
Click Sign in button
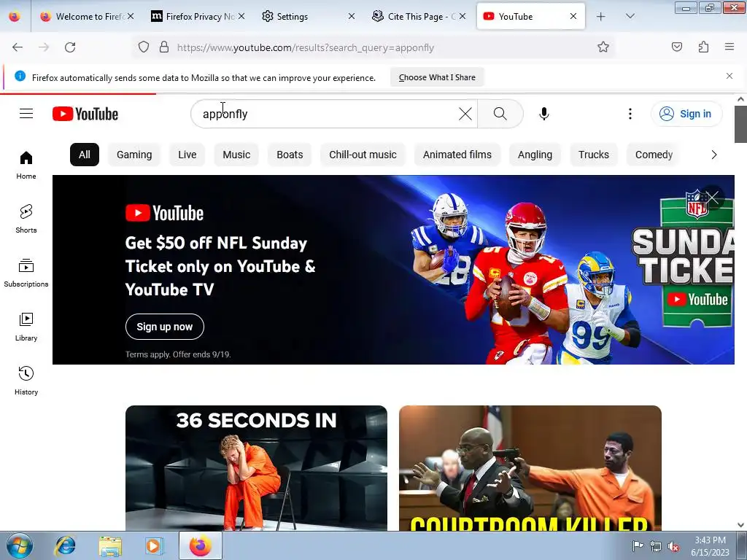686,114
